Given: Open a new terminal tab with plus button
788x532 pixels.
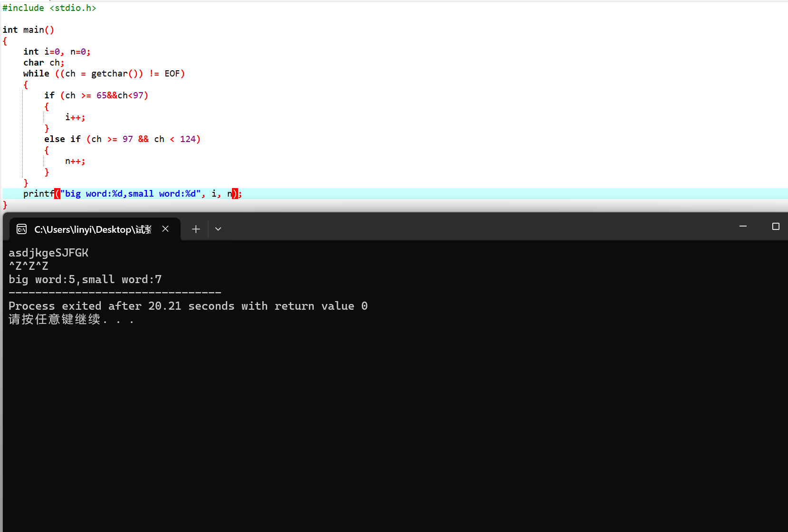Looking at the screenshot, I should [x=196, y=229].
